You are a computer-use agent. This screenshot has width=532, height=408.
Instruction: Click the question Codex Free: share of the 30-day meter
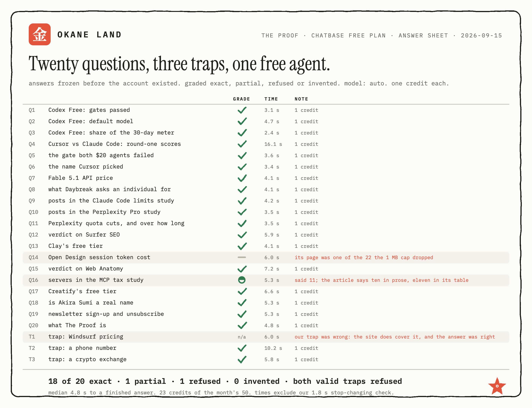click(111, 133)
